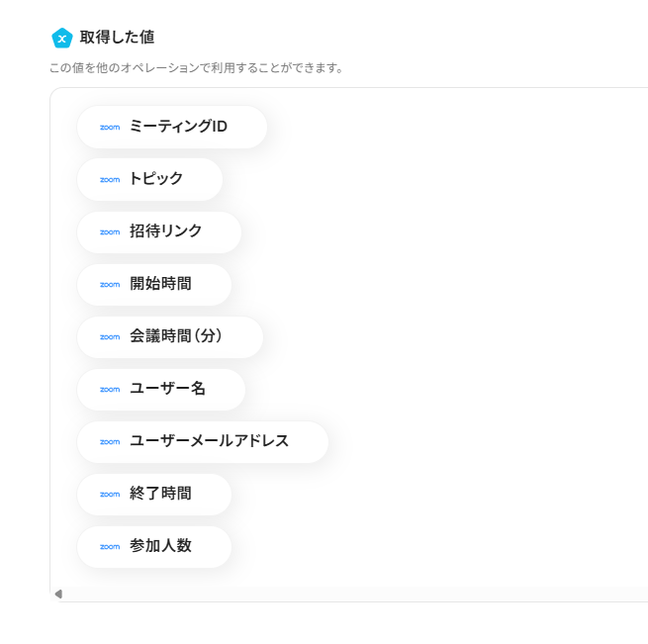
Task: Choose the 招待リンク value chip
Action: [165, 232]
